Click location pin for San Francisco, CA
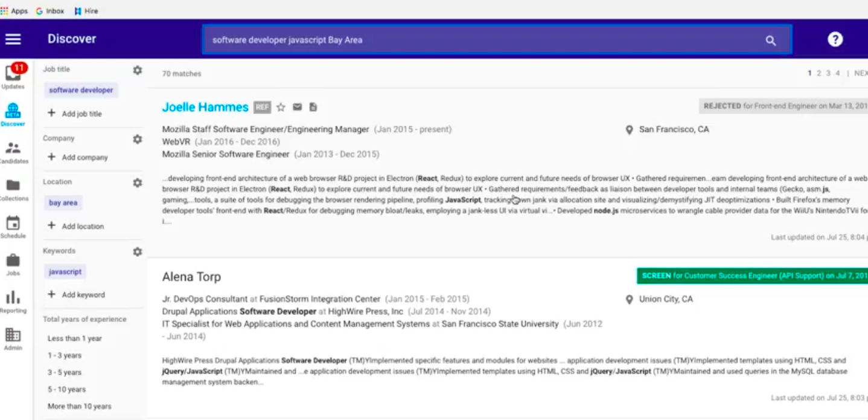The width and height of the screenshot is (868, 420). pyautogui.click(x=629, y=130)
